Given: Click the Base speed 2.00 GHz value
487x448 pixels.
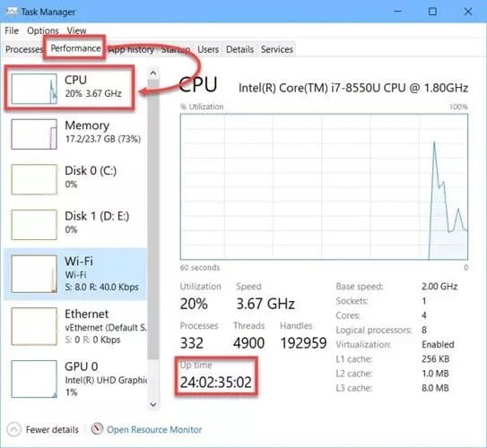Looking at the screenshot, I should tap(439, 287).
